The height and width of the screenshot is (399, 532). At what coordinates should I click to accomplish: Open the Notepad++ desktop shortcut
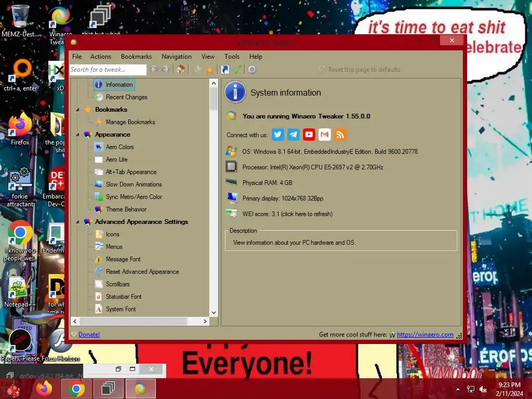coord(20,291)
